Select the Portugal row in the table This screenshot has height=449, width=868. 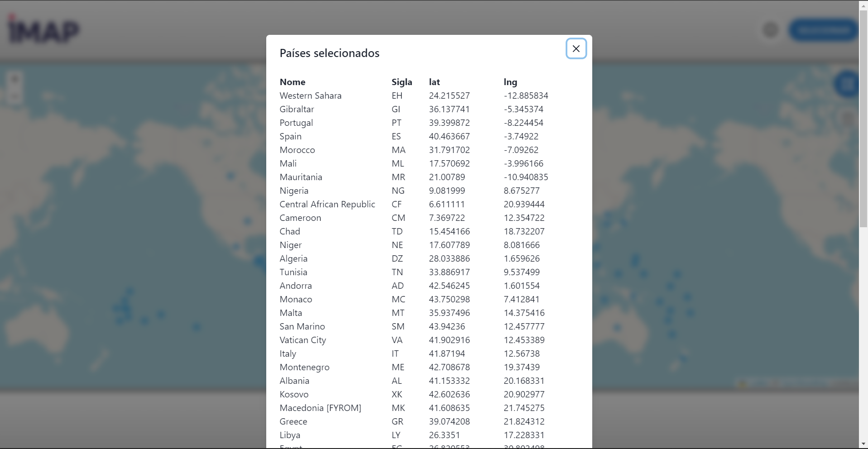tap(296, 123)
